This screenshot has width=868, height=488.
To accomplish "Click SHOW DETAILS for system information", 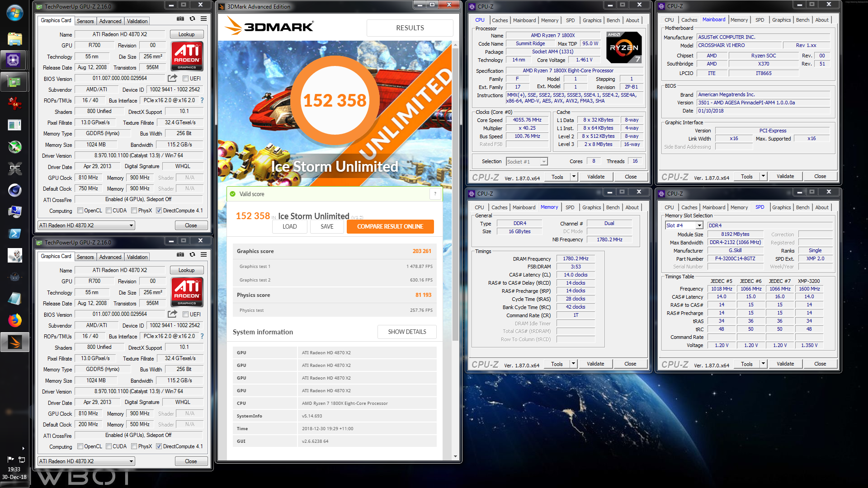I will click(407, 332).
